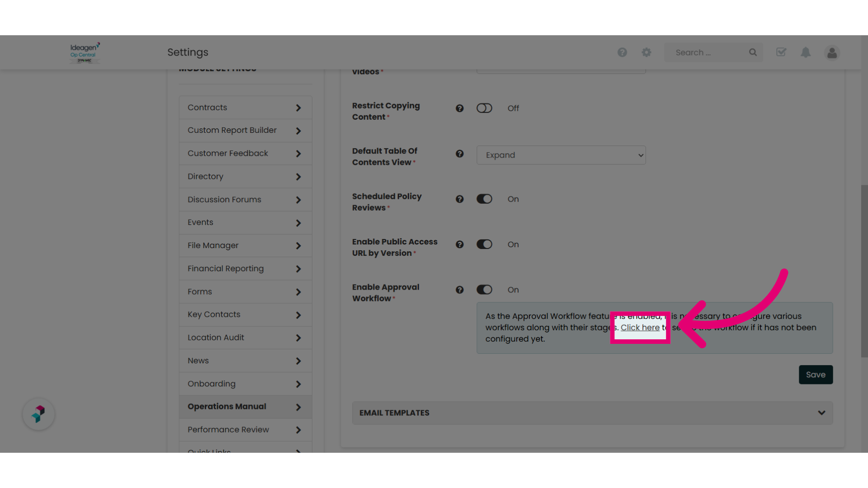Follow the Click here workflow link
This screenshot has width=868, height=488.
(x=640, y=328)
